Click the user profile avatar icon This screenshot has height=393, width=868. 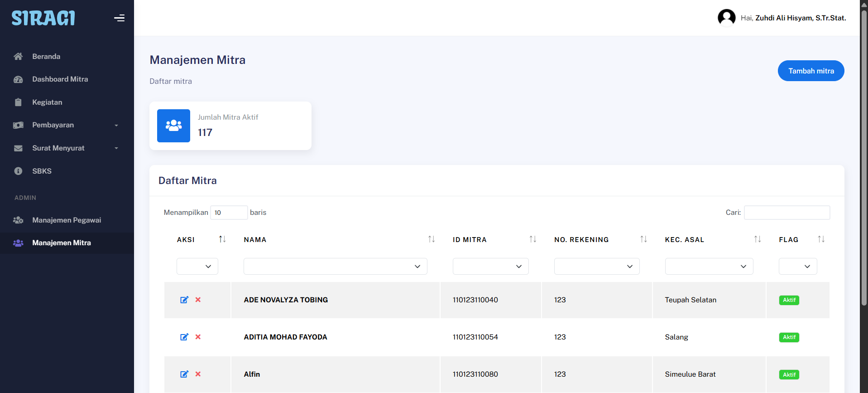[726, 18]
